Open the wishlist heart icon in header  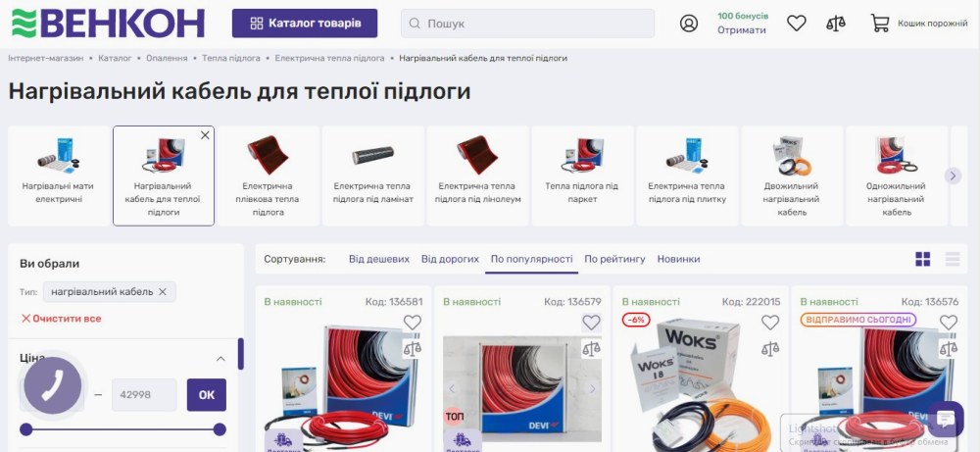796,24
